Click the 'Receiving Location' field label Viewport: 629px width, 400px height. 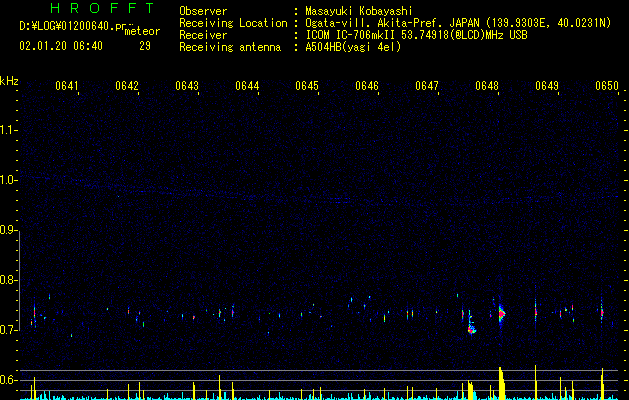tap(233, 23)
